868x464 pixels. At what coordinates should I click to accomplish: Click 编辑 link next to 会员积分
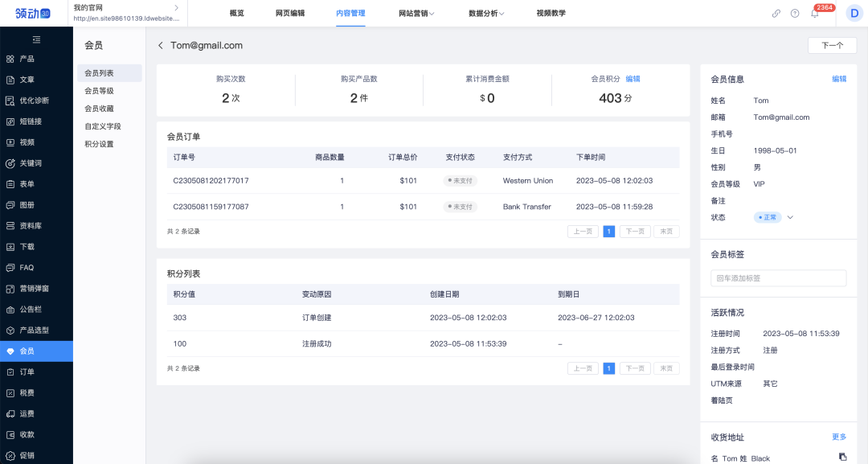pyautogui.click(x=633, y=79)
